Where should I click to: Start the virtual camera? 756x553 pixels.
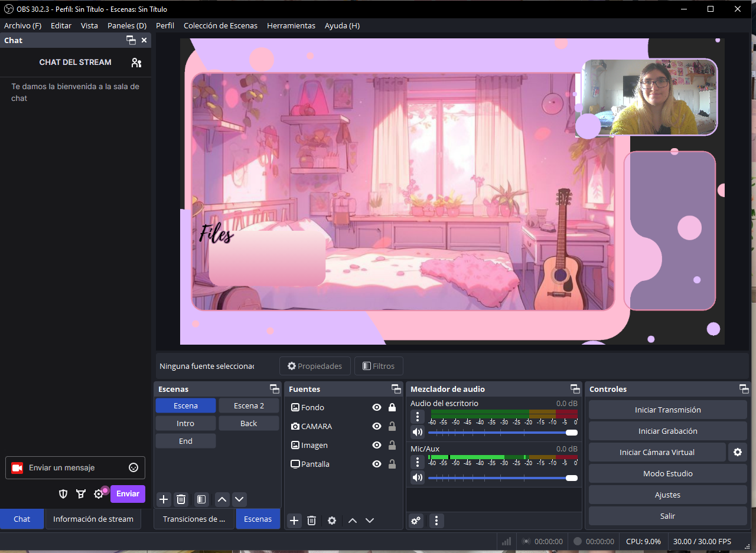(657, 452)
